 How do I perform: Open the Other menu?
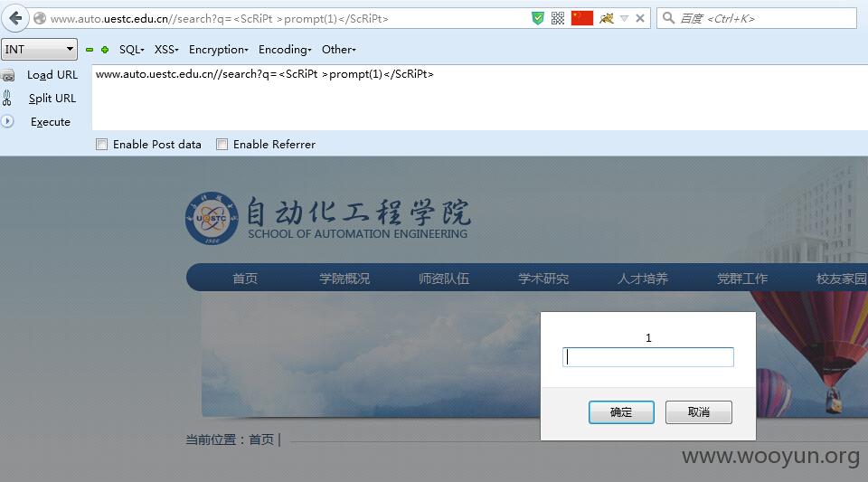[338, 50]
